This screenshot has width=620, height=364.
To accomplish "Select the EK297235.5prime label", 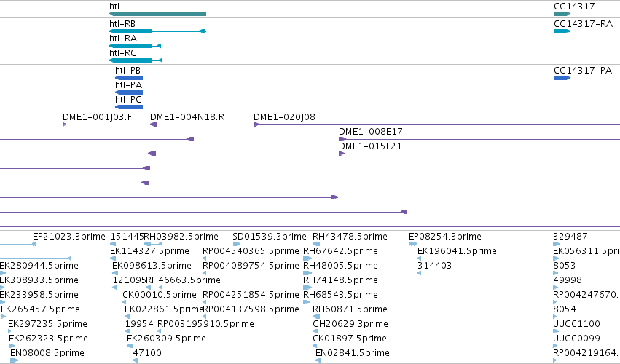I will [x=47, y=325].
